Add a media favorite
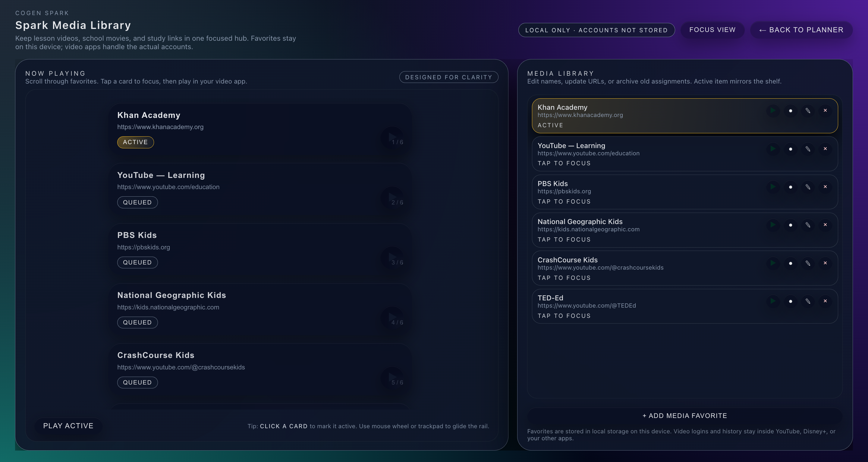 pos(684,416)
